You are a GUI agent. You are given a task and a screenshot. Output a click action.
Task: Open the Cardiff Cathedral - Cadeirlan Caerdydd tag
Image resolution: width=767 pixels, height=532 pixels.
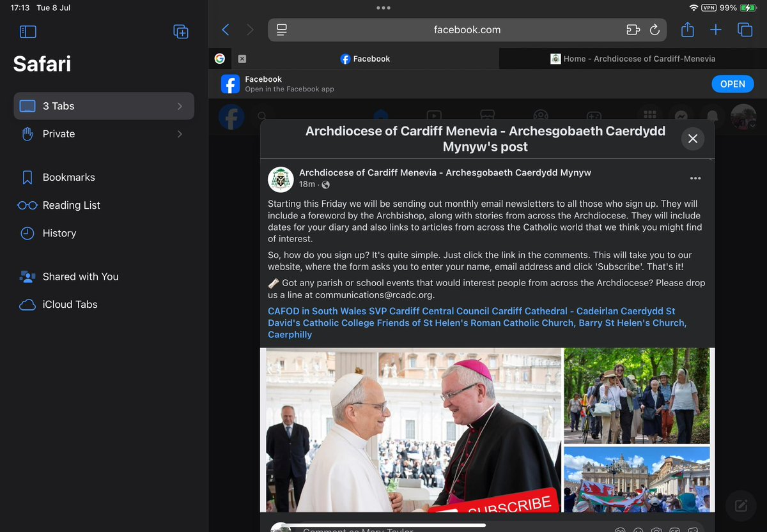point(578,311)
